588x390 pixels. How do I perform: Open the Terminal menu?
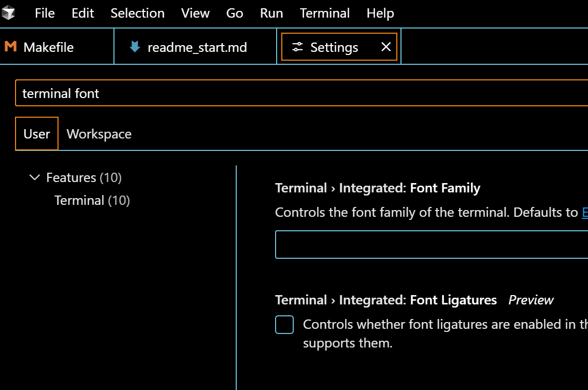[x=325, y=13]
